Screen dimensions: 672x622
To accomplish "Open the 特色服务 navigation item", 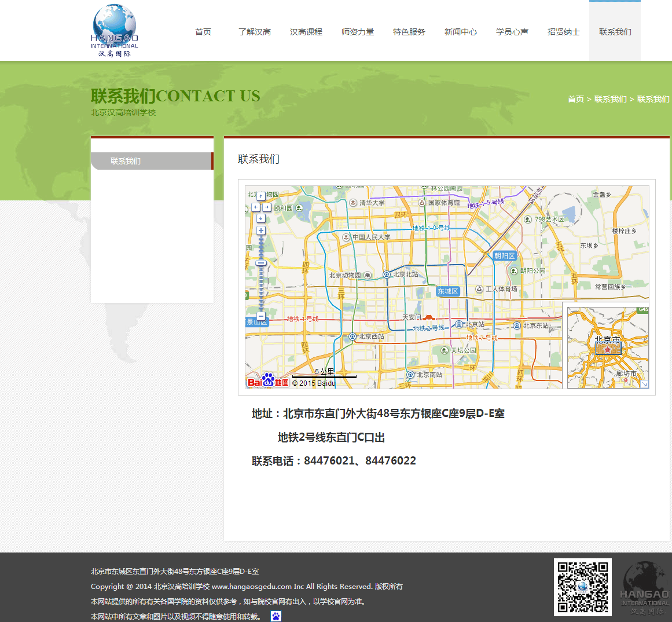I will 409,32.
